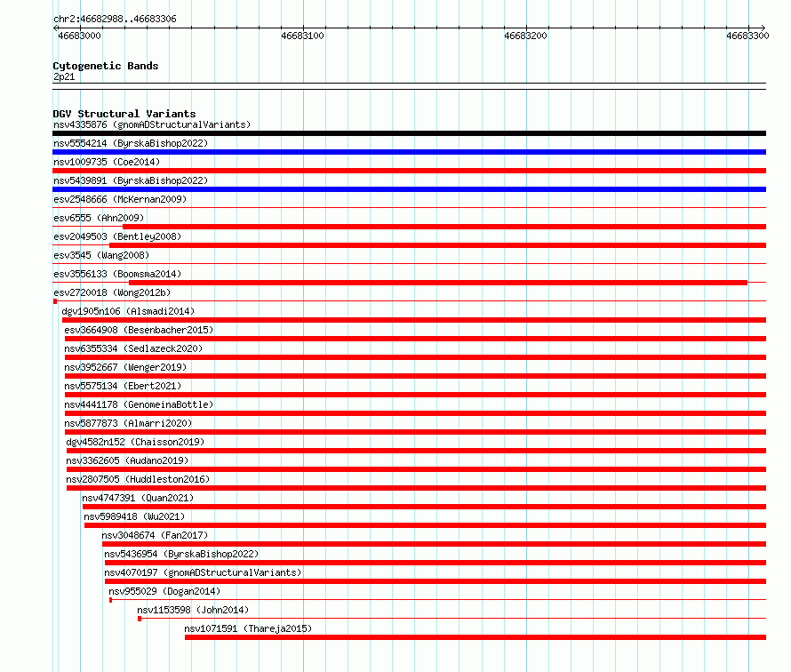Select nsv1071591 (Thareja2015) label
Viewport: 791px width, 672px height.
[x=248, y=628]
